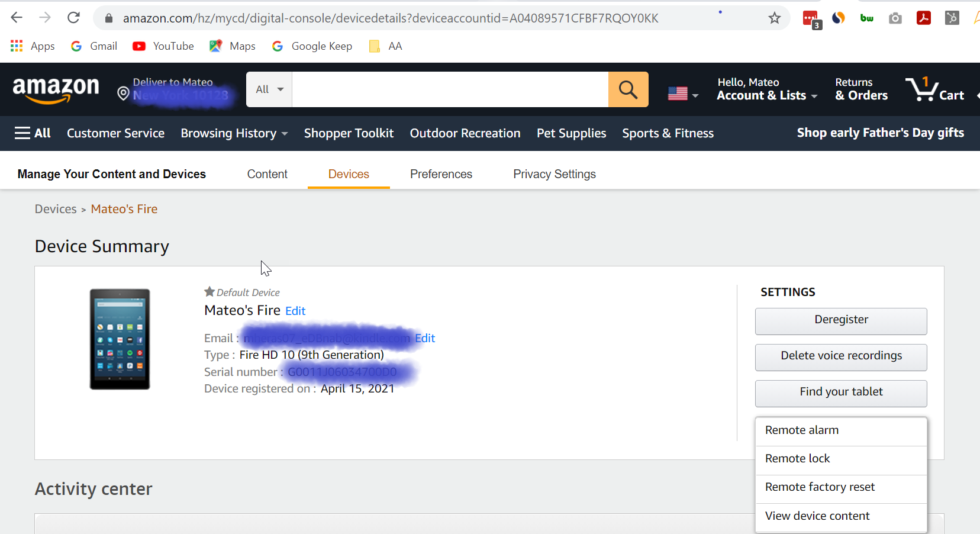980x534 pixels.
Task: Click the Fire tablet thumbnail image
Action: (x=120, y=339)
